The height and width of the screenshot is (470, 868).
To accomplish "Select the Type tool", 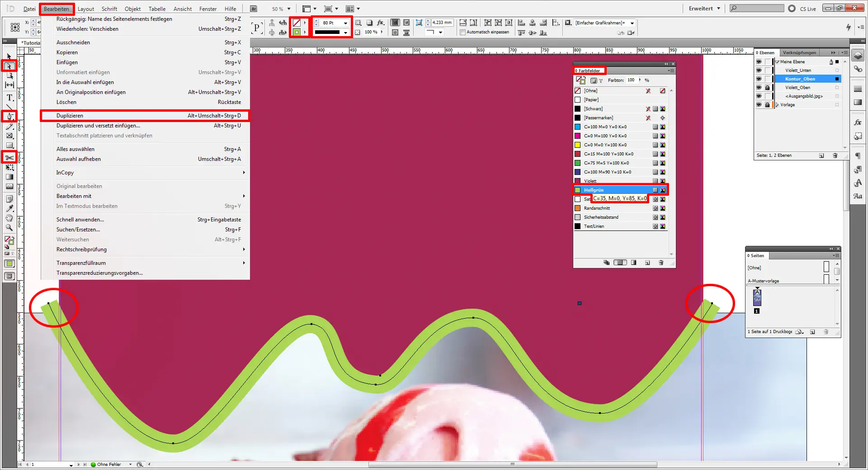I will click(x=9, y=98).
